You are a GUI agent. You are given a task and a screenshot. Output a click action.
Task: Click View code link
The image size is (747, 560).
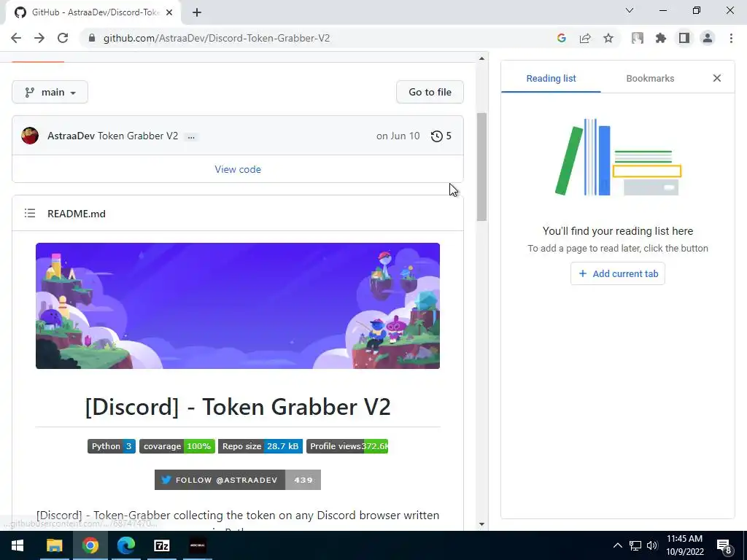(238, 169)
